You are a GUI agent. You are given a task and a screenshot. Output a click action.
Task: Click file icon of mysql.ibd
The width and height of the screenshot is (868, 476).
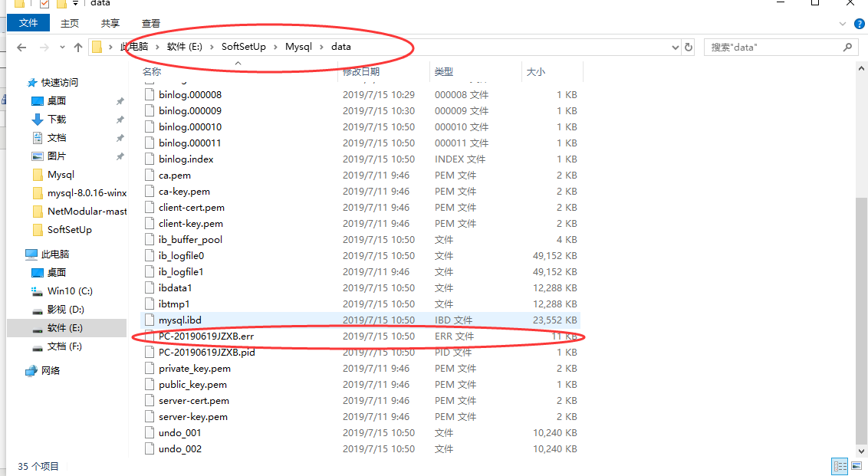(x=149, y=320)
